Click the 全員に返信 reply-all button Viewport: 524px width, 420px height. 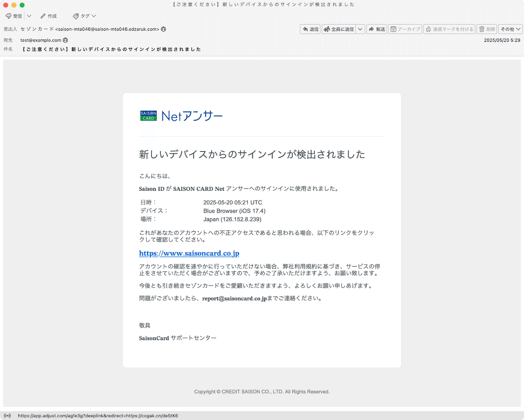(339, 29)
